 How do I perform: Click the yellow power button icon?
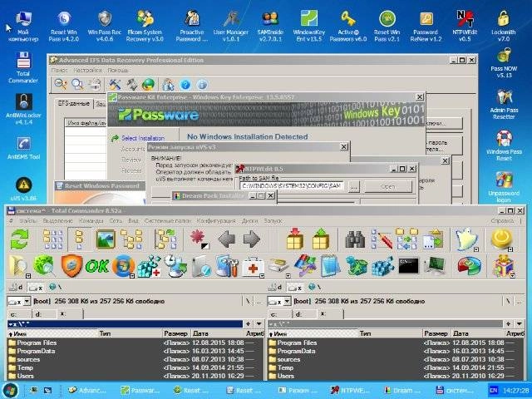[x=500, y=239]
